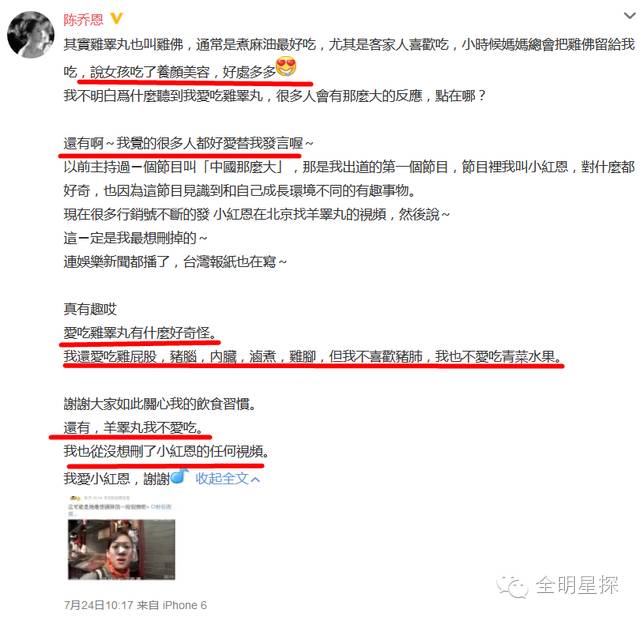Open 陈乔恩's profile avatar
The width and height of the screenshot is (640, 617).
point(31,35)
